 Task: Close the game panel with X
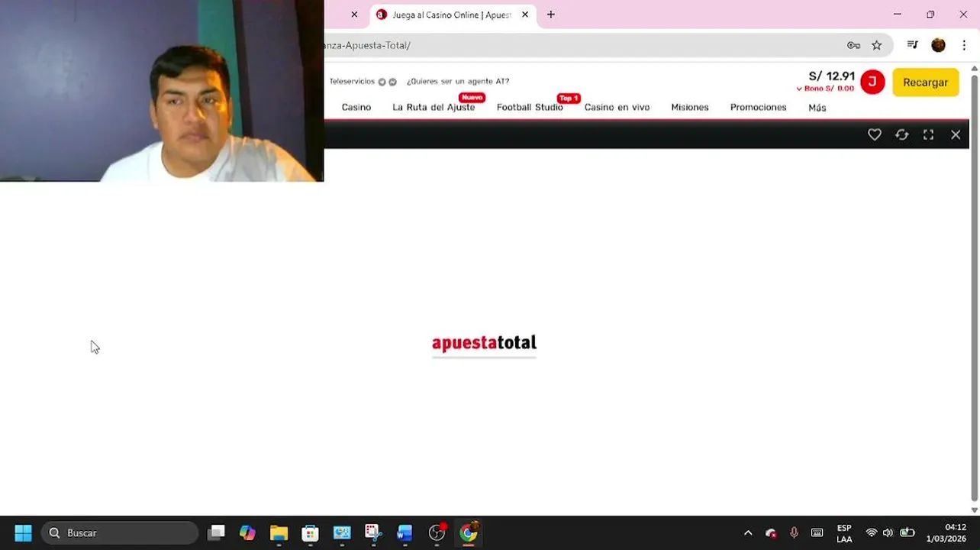point(956,134)
